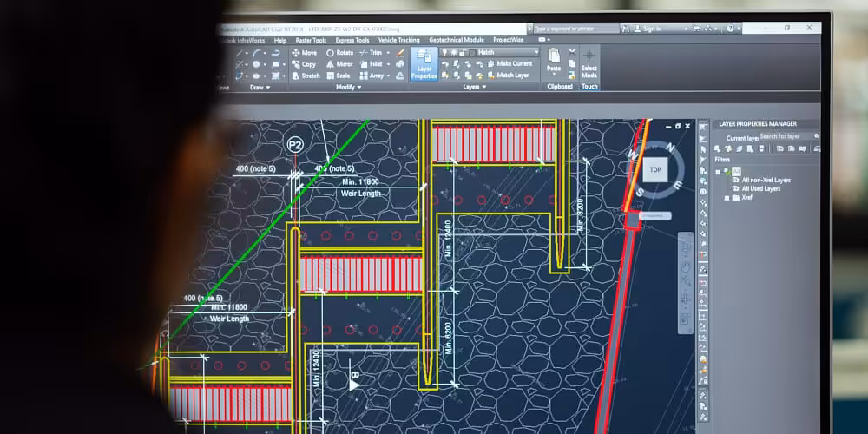Open the Fillet dropdown arrow
Image resolution: width=868 pixels, height=434 pixels.
[x=389, y=64]
